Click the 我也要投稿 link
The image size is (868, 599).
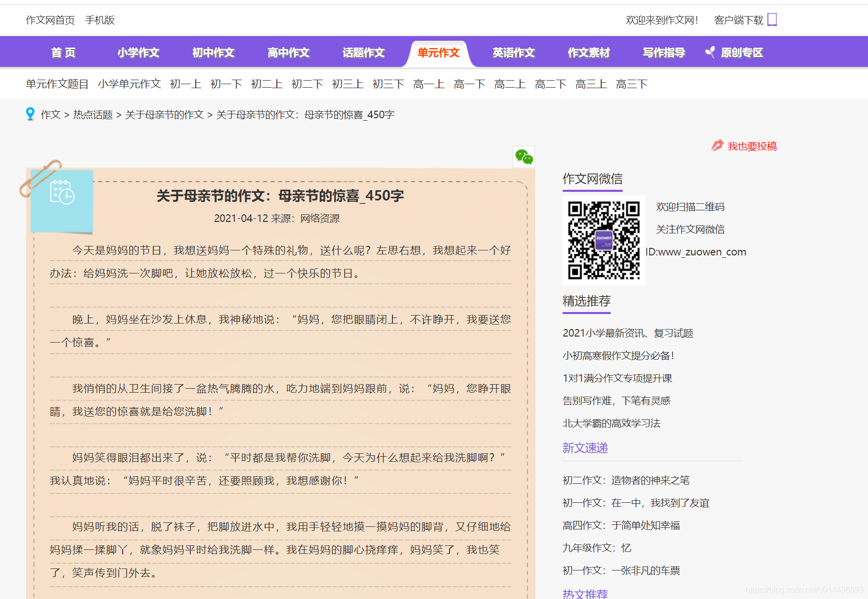coord(752,146)
